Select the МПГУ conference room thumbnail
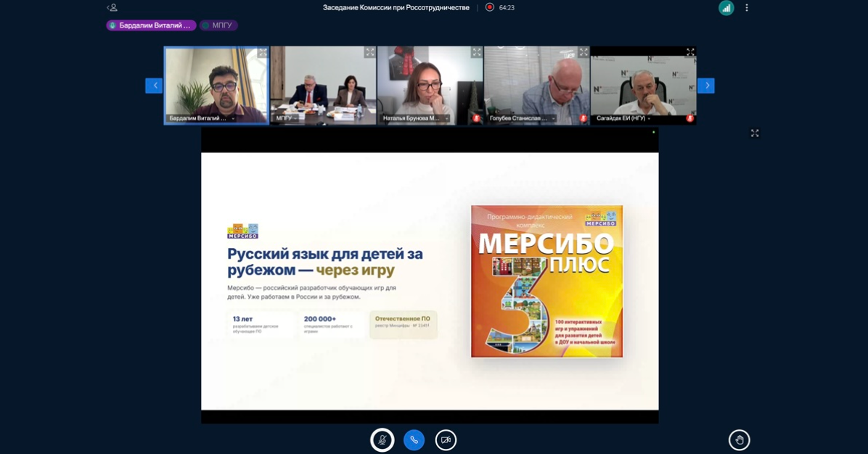This screenshot has height=454, width=868. coord(323,86)
